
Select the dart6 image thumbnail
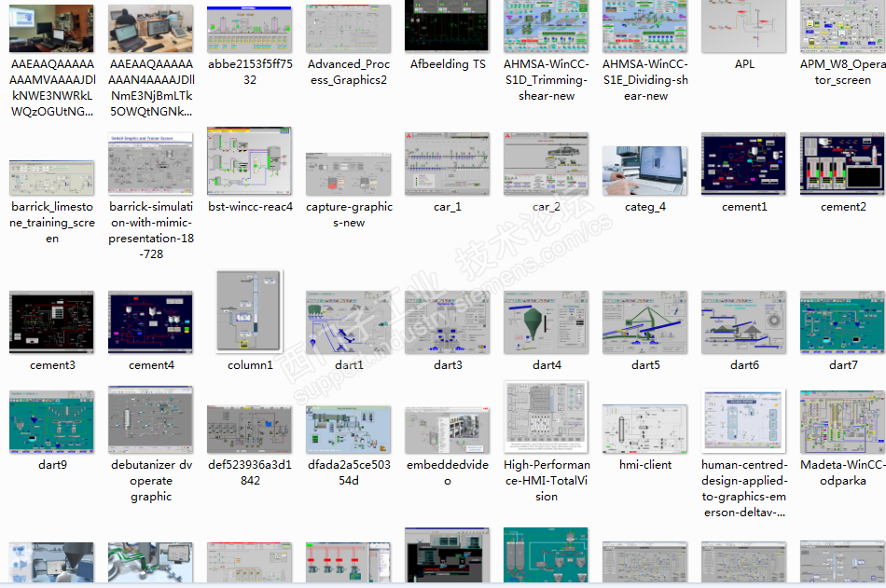(743, 322)
